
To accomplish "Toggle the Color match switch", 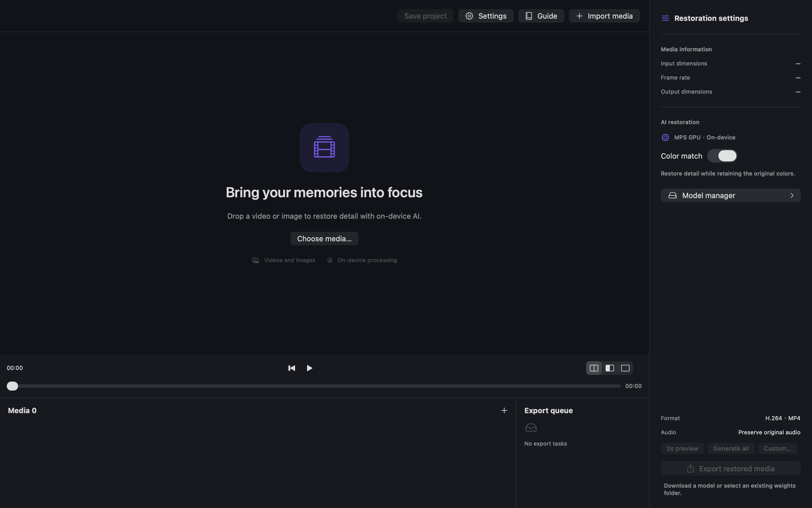I will [722, 156].
